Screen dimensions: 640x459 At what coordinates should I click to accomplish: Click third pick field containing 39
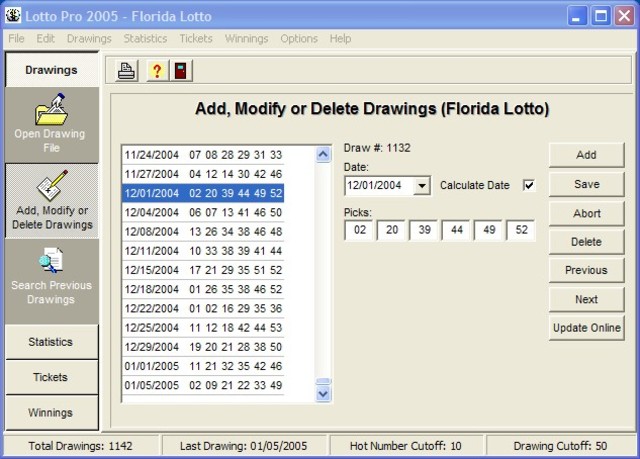click(x=424, y=230)
